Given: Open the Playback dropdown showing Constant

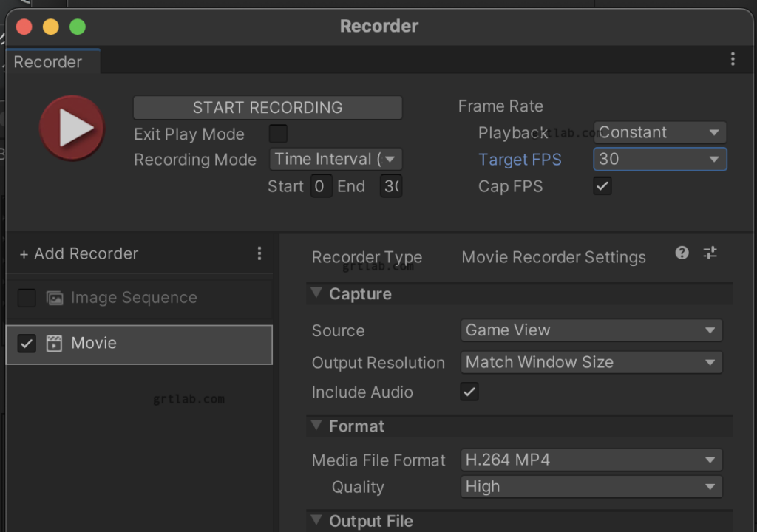Looking at the screenshot, I should 659,132.
